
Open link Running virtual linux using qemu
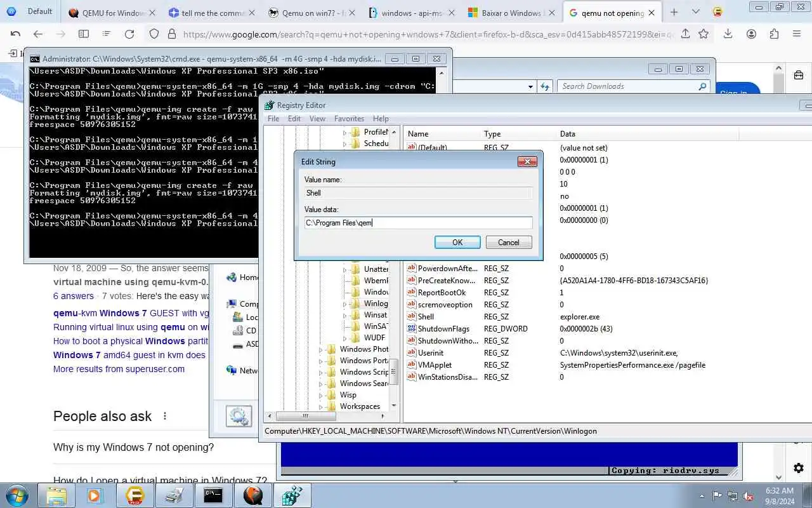(131, 327)
